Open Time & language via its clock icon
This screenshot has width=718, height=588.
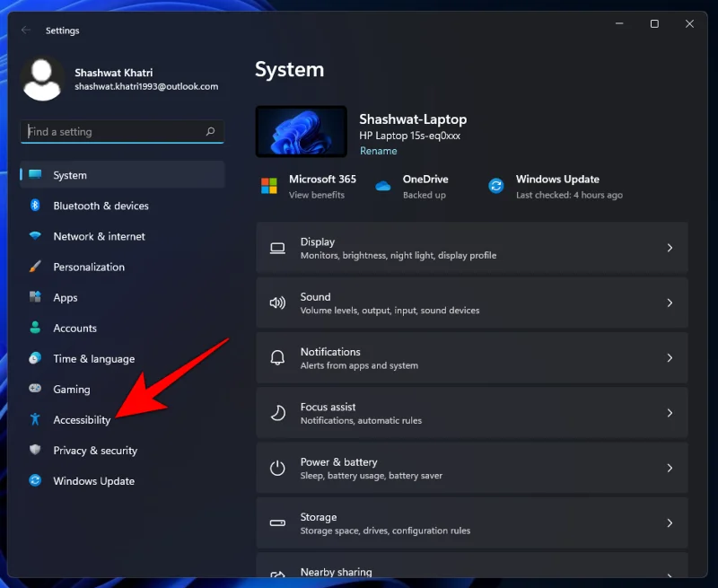(x=33, y=358)
